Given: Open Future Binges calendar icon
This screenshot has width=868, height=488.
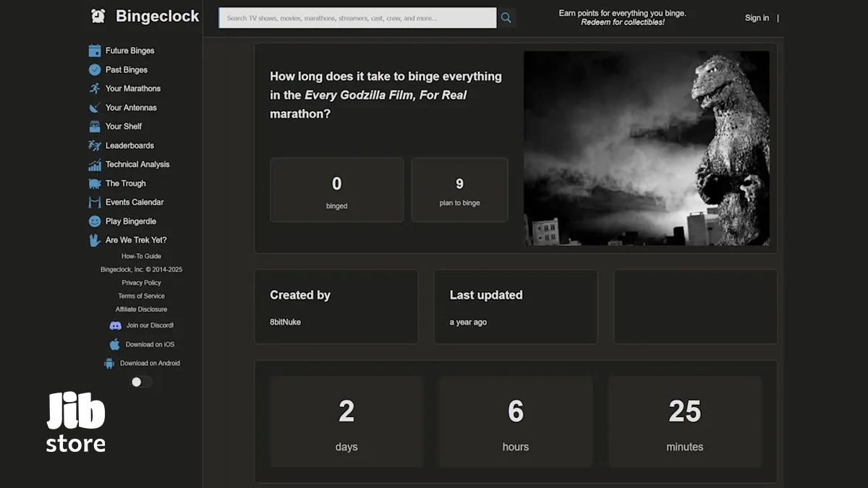Looking at the screenshot, I should point(95,51).
